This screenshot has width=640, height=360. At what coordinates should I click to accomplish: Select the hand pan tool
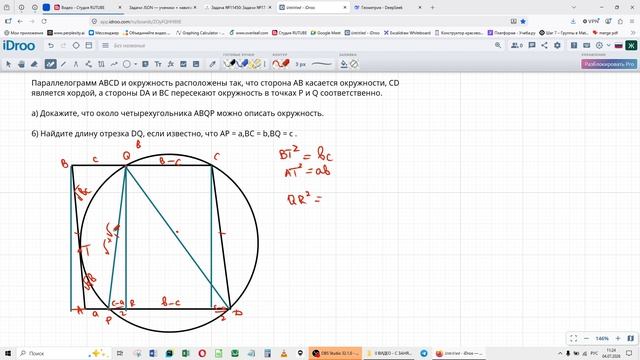[x=22, y=64]
